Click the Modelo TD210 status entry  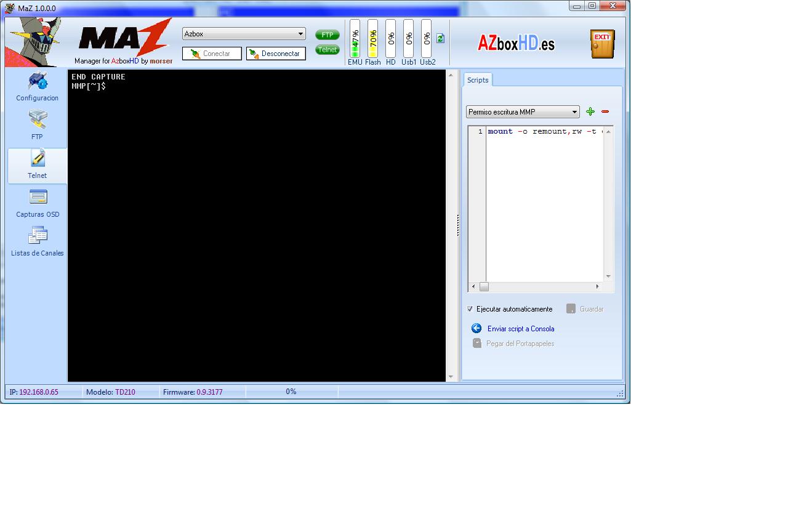point(111,392)
